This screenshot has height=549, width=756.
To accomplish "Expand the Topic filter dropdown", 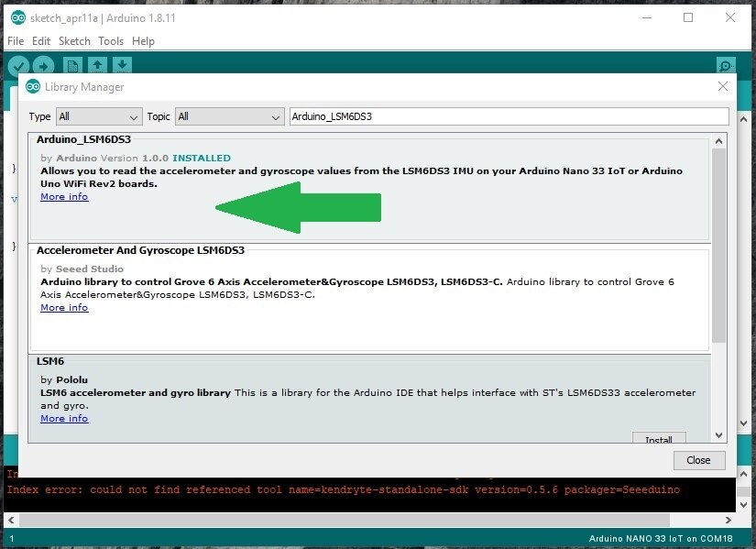I will coord(229,116).
